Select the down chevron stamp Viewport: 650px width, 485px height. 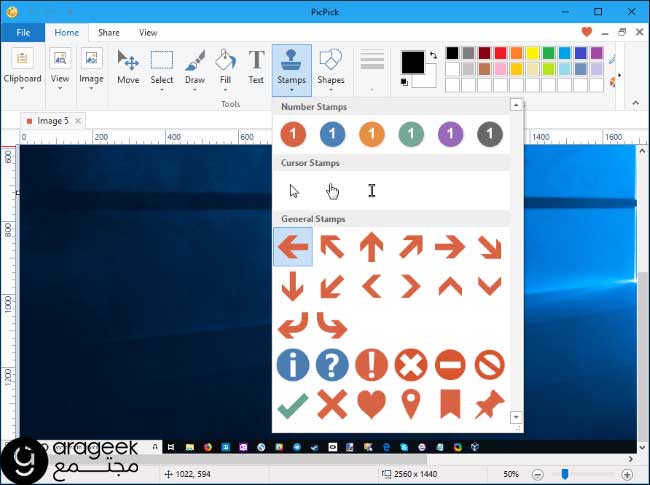[490, 286]
